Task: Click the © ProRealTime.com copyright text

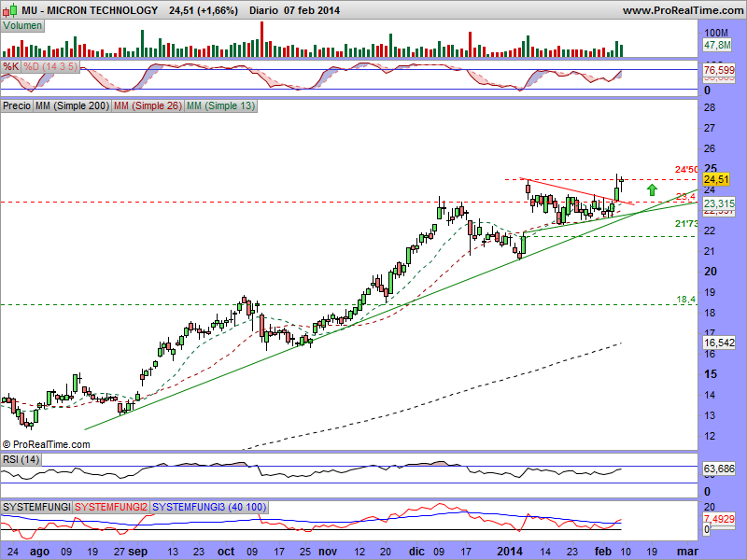Action: 46,444
